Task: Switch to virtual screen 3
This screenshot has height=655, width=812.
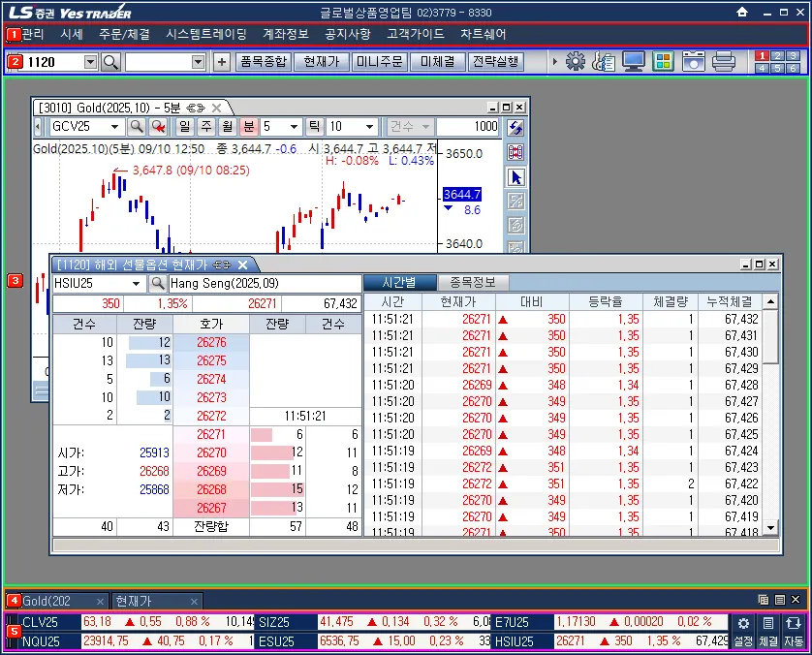Action: [793, 56]
